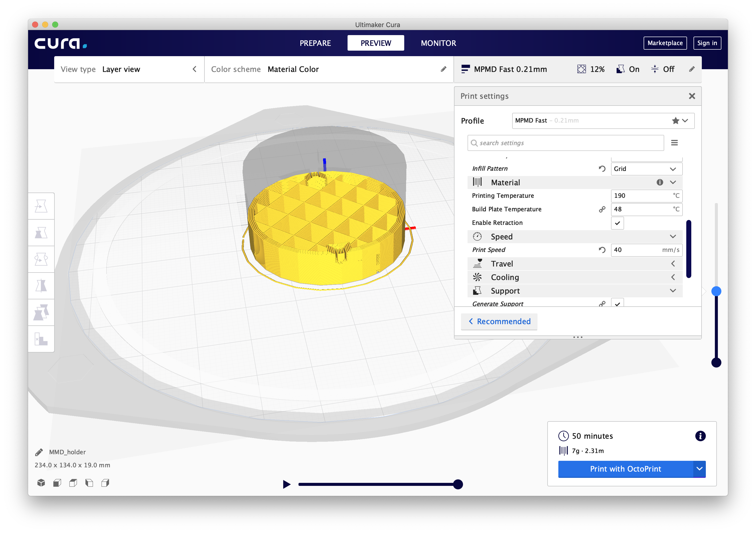
Task: Click the lower layer slider handle
Action: click(x=716, y=363)
